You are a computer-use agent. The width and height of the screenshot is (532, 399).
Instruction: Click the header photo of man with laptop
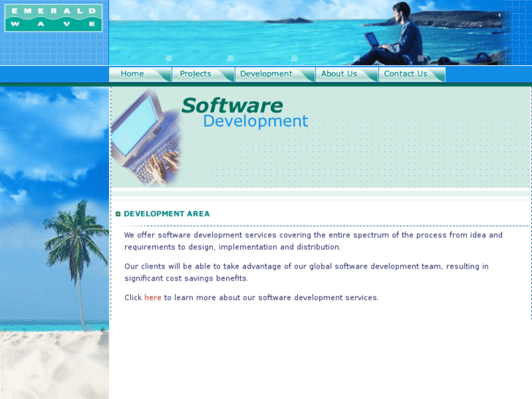310,32
